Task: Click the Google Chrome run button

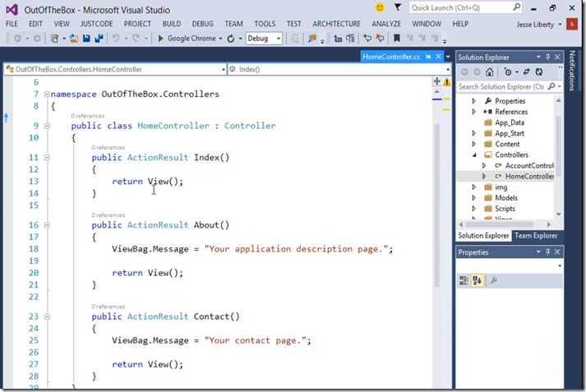Action: click(187, 39)
